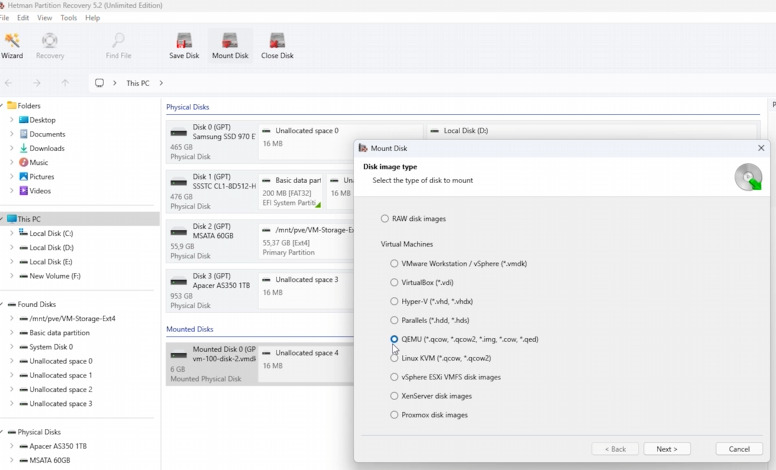This screenshot has width=776, height=470.
Task: Open Find File from toolbar
Action: tap(118, 46)
